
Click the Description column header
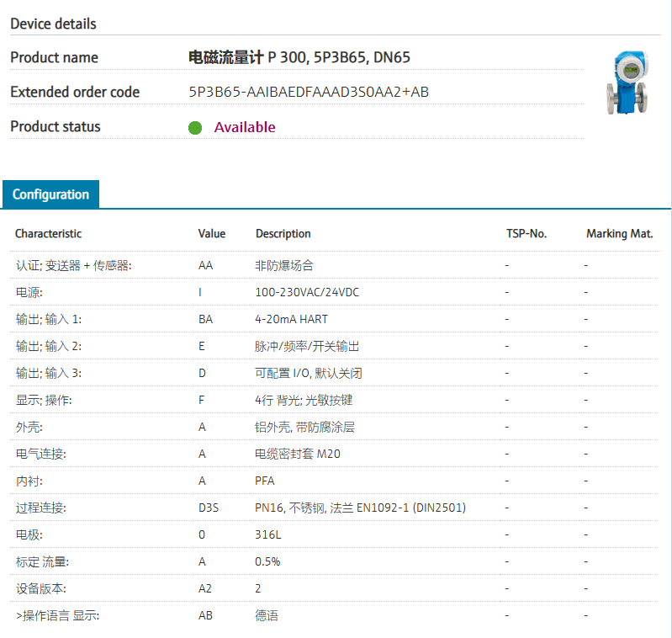coord(283,233)
